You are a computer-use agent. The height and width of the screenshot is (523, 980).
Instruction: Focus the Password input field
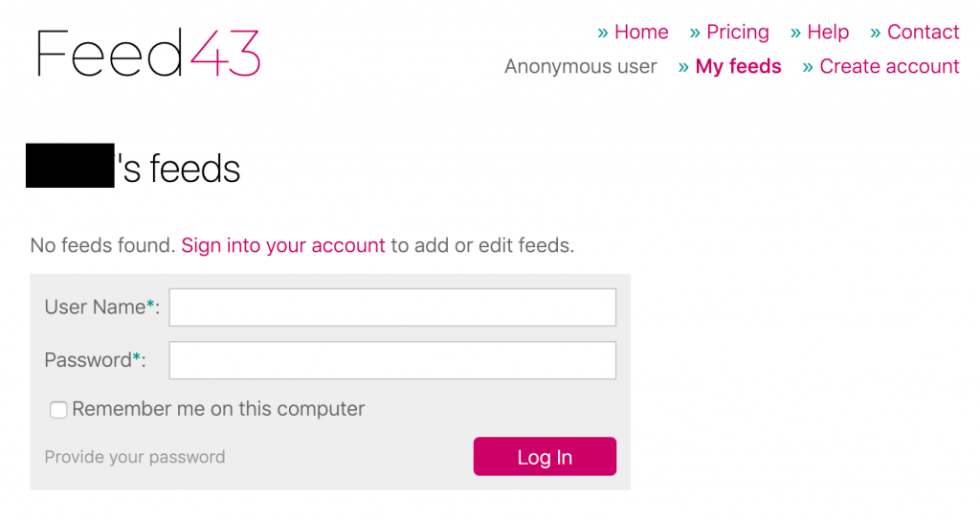392,360
